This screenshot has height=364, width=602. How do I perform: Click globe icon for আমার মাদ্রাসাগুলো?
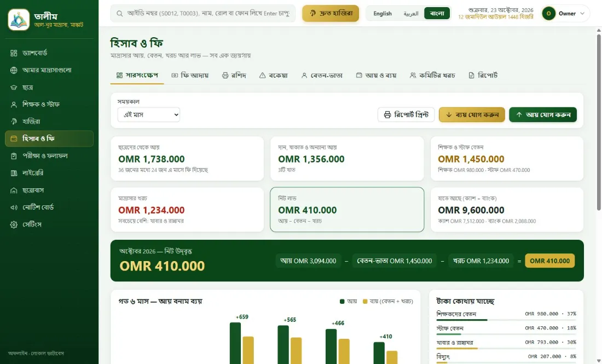(14, 70)
